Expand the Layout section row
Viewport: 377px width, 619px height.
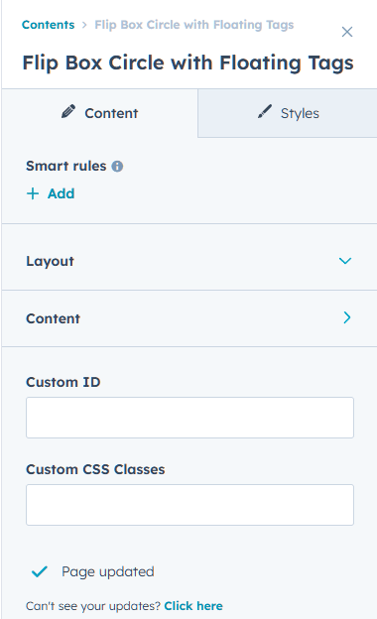(x=189, y=261)
